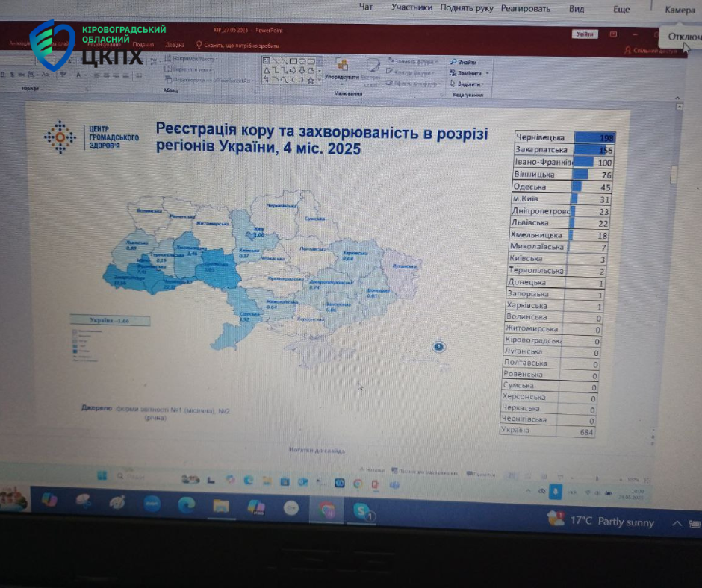The height and width of the screenshot is (588, 702).
Task: Click the Поднять руку raise hand button
Action: [x=467, y=8]
